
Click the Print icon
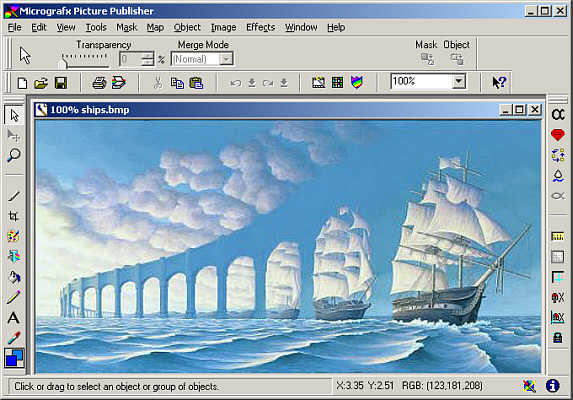point(99,83)
